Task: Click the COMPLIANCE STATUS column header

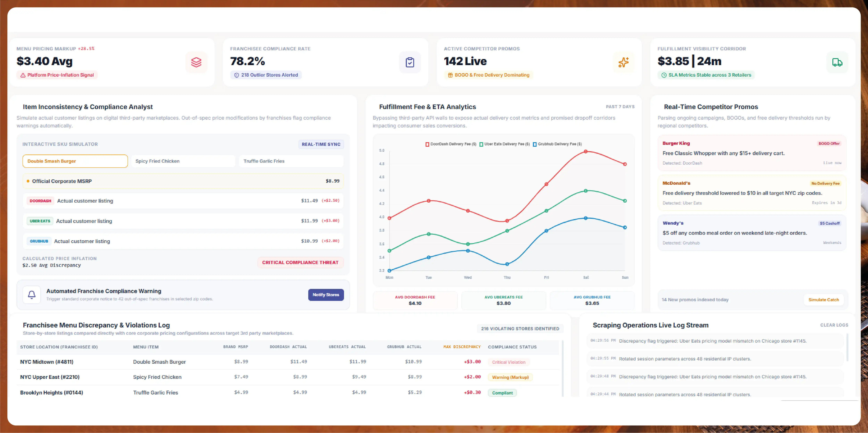Action: coord(512,347)
